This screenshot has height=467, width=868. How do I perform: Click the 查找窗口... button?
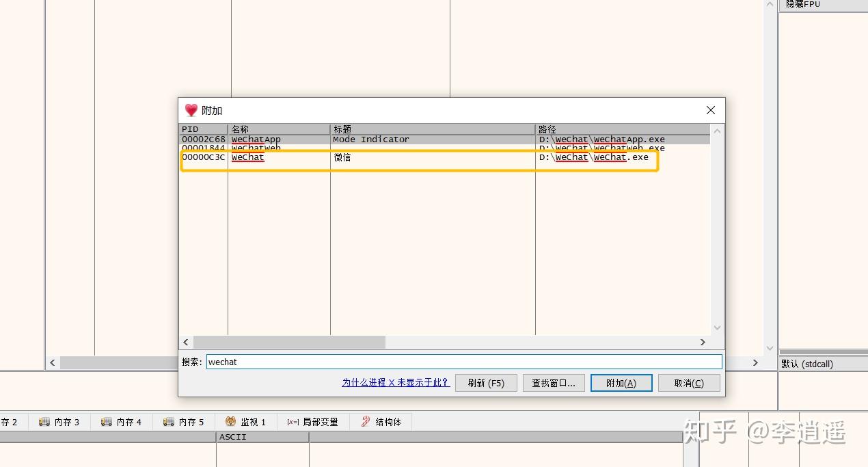pos(554,383)
